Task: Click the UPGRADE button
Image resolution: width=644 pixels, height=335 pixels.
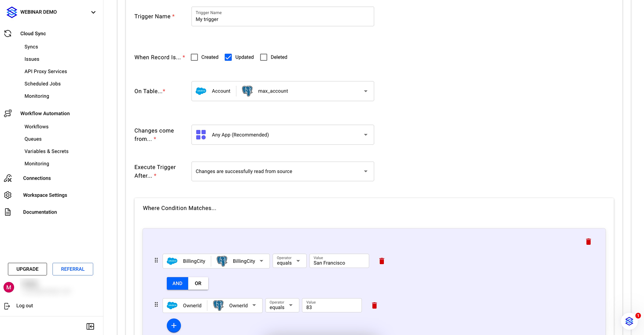Action: (x=27, y=269)
